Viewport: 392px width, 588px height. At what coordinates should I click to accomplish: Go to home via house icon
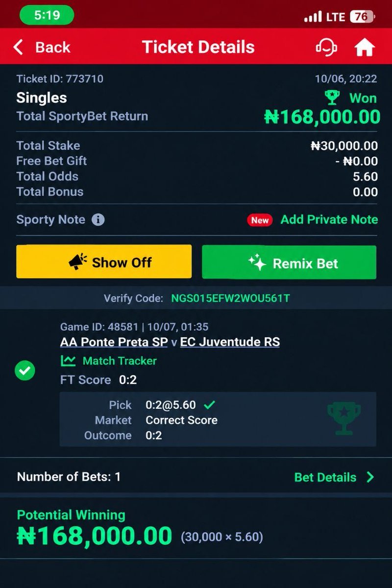click(365, 48)
